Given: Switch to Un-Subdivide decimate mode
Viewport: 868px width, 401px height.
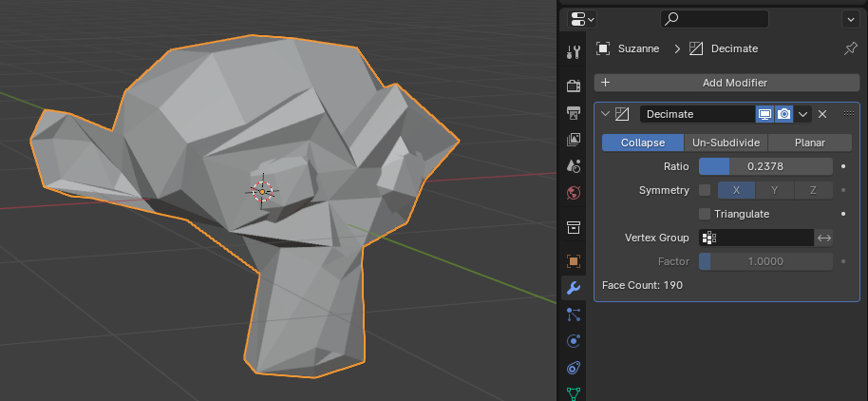Looking at the screenshot, I should click(x=726, y=143).
